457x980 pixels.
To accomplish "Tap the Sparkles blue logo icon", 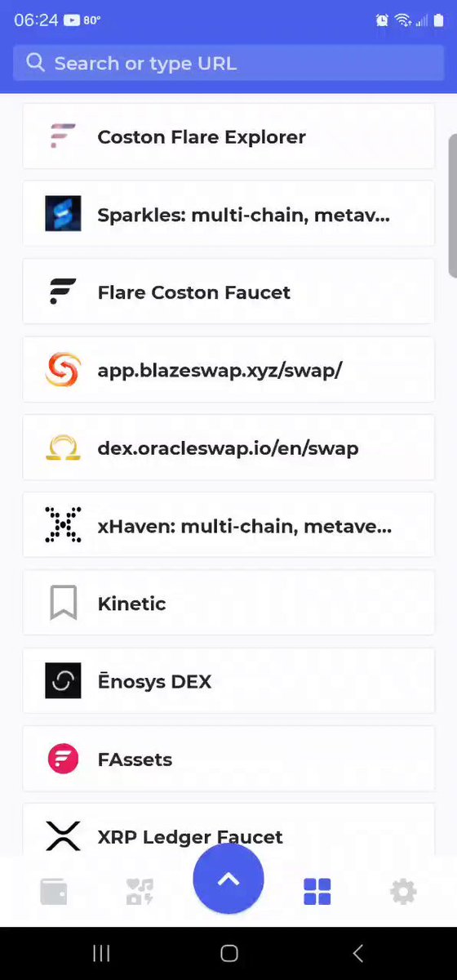I will click(63, 214).
